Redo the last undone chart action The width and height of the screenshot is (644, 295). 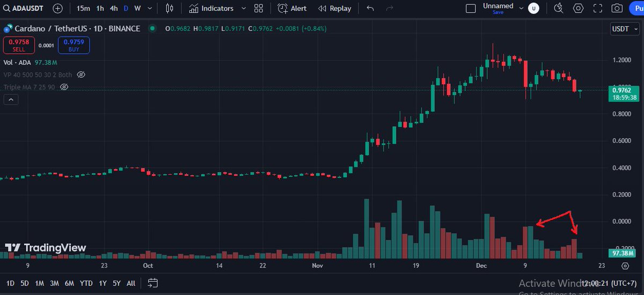(x=390, y=8)
